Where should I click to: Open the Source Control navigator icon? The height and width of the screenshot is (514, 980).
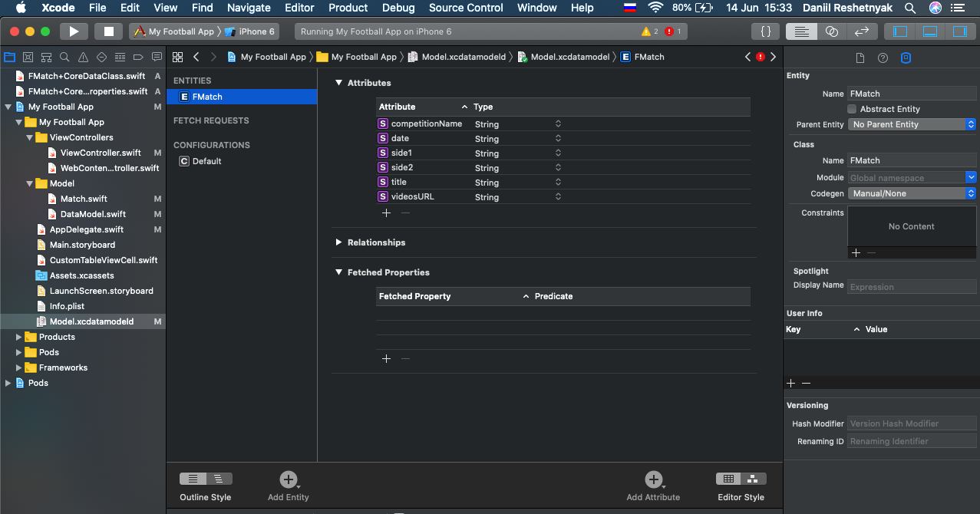tap(28, 57)
